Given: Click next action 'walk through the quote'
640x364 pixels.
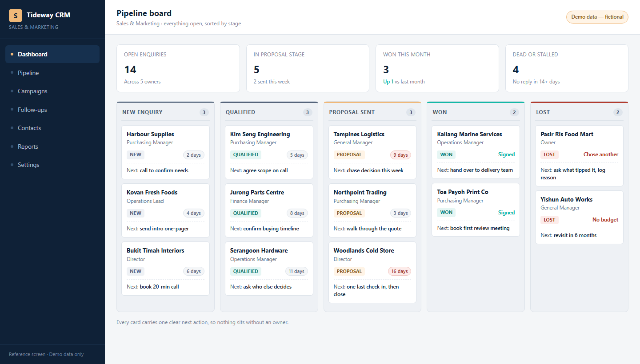Looking at the screenshot, I should tap(374, 229).
